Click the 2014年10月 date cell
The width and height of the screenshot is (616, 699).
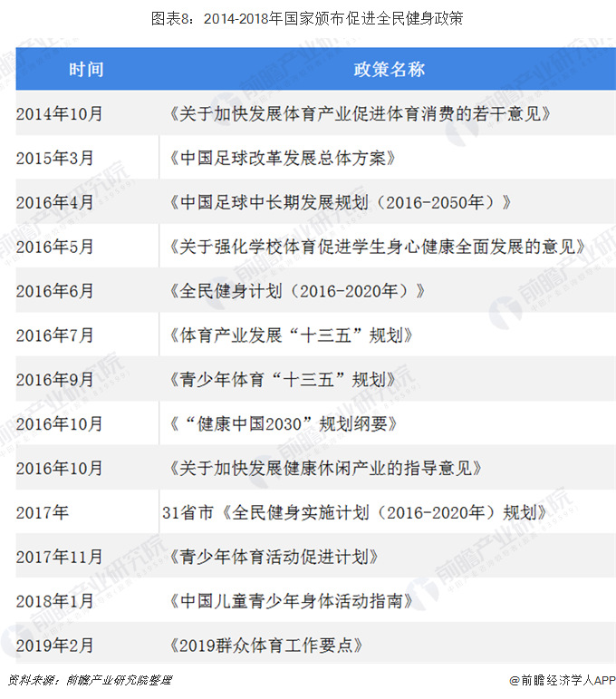tap(59, 113)
